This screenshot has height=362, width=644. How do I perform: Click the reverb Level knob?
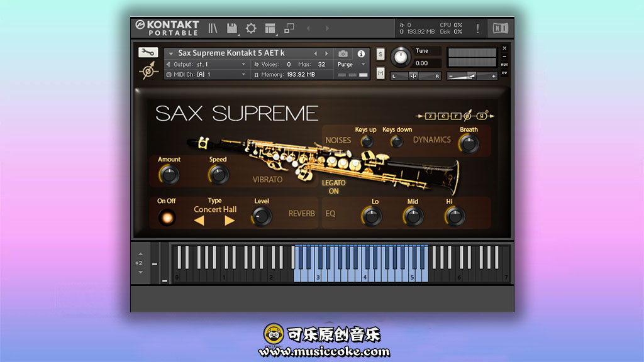[262, 216]
